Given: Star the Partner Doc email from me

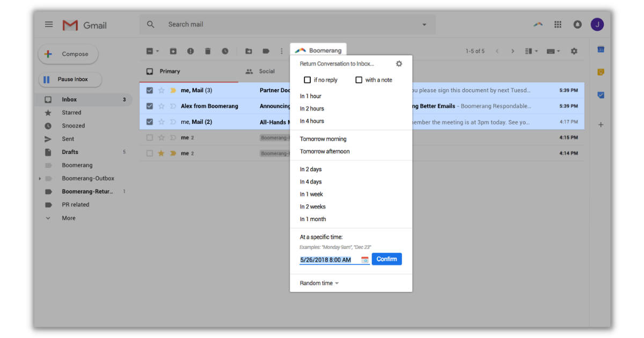Looking at the screenshot, I should click(x=160, y=90).
